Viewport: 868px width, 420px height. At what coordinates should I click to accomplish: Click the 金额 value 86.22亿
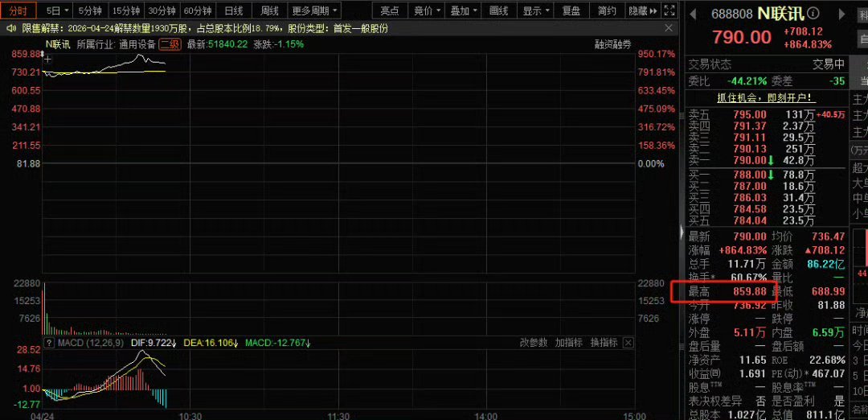(826, 264)
